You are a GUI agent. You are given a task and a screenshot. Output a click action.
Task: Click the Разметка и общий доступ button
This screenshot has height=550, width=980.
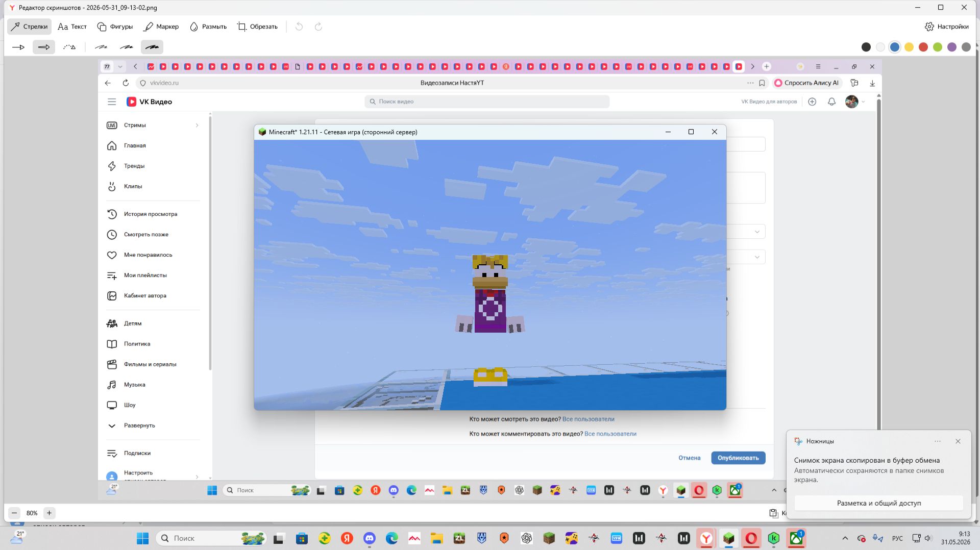[879, 503]
